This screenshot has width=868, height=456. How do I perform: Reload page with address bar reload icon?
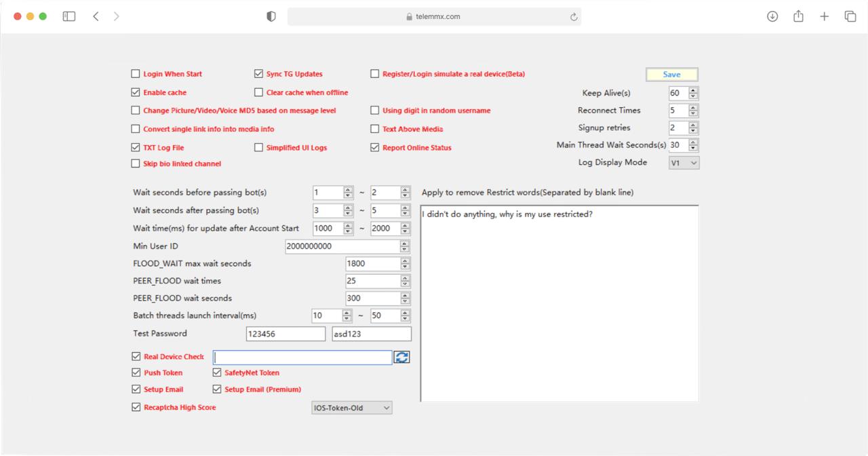point(574,17)
